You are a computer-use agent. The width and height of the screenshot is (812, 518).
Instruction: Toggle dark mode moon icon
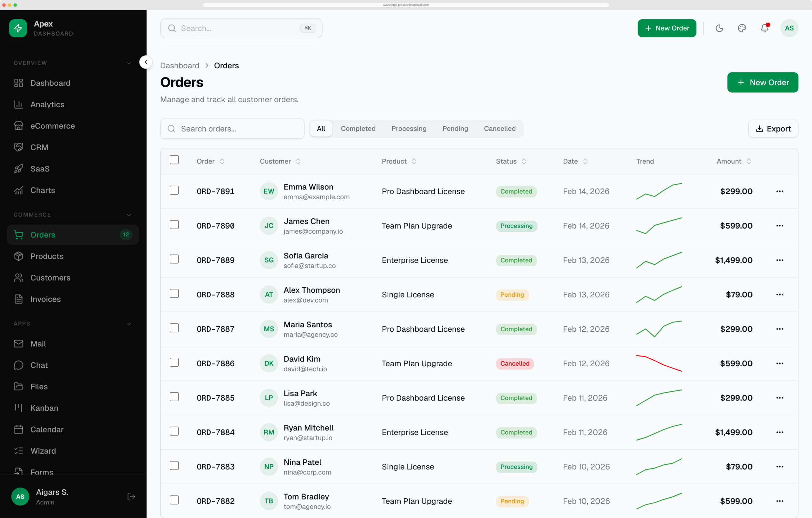click(720, 28)
